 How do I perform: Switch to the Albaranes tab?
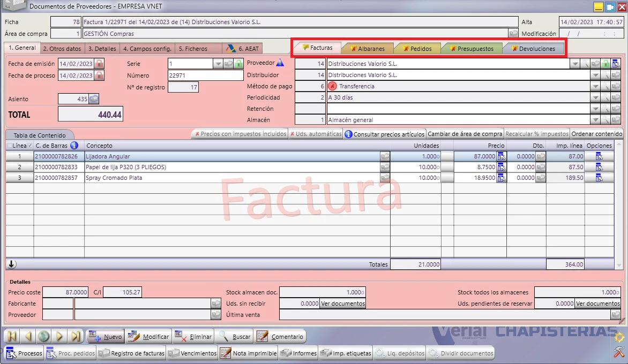tap(367, 48)
